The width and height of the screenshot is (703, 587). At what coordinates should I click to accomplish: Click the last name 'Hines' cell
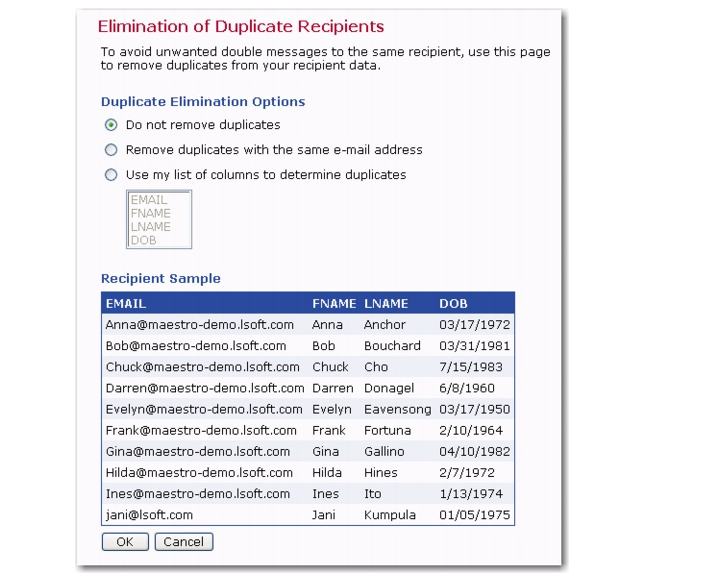[381, 472]
